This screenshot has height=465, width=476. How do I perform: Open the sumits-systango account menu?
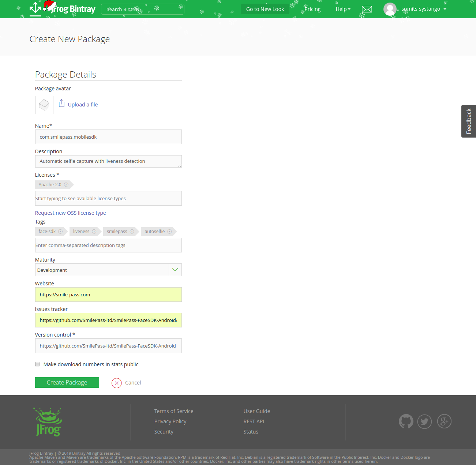point(424,9)
